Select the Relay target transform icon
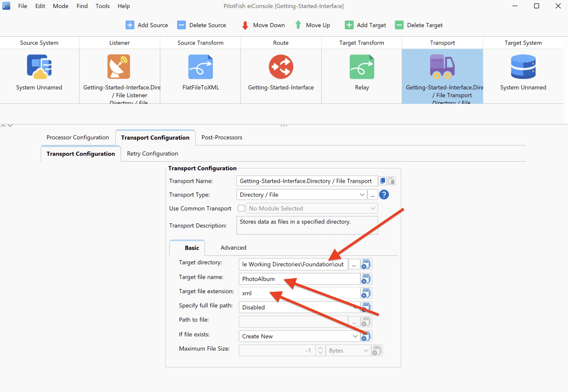Viewport: 568px width, 392px height. (362, 67)
